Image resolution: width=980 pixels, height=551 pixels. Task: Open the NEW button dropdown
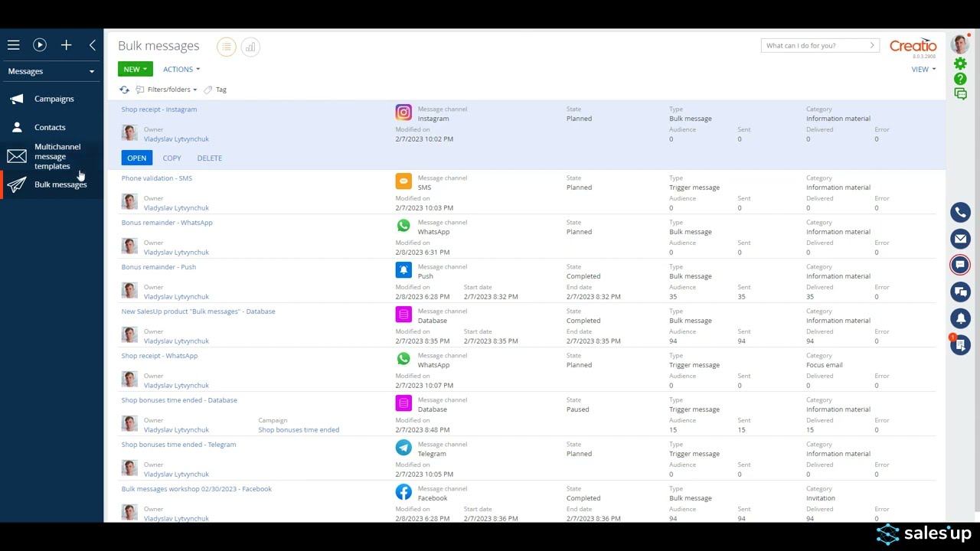(136, 69)
